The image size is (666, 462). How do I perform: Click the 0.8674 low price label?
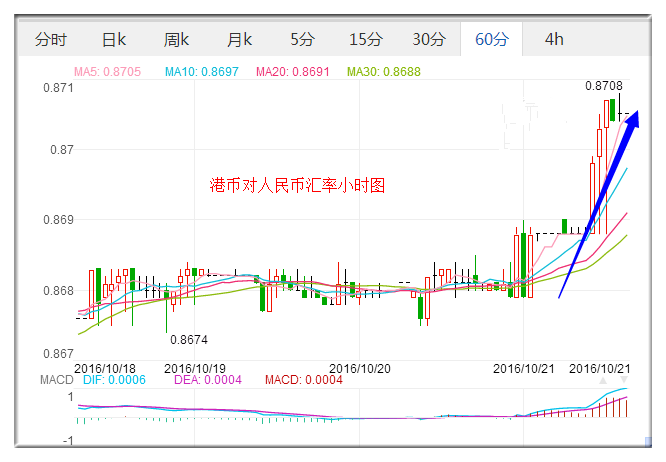189,340
